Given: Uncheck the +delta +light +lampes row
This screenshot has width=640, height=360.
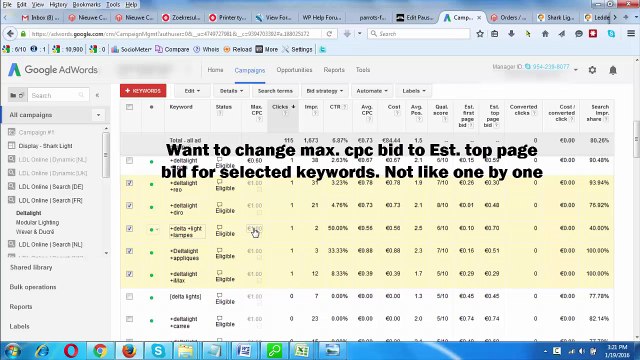Looking at the screenshot, I should pyautogui.click(x=129, y=228).
